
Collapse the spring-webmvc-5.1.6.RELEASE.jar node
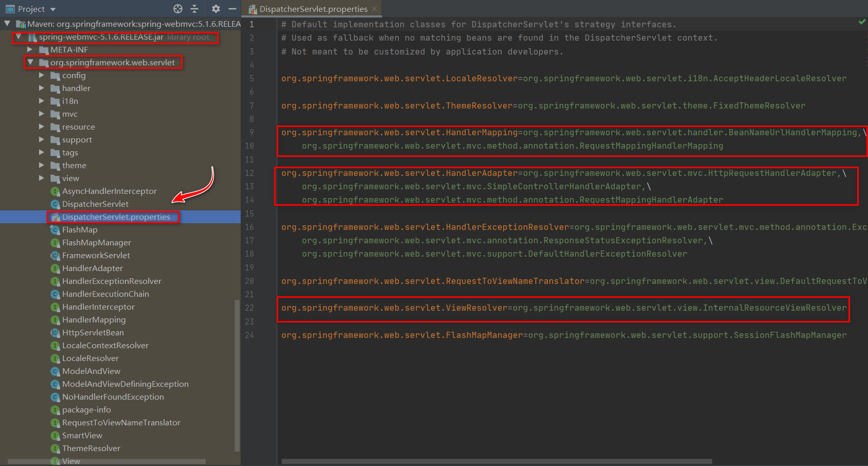pos(19,37)
